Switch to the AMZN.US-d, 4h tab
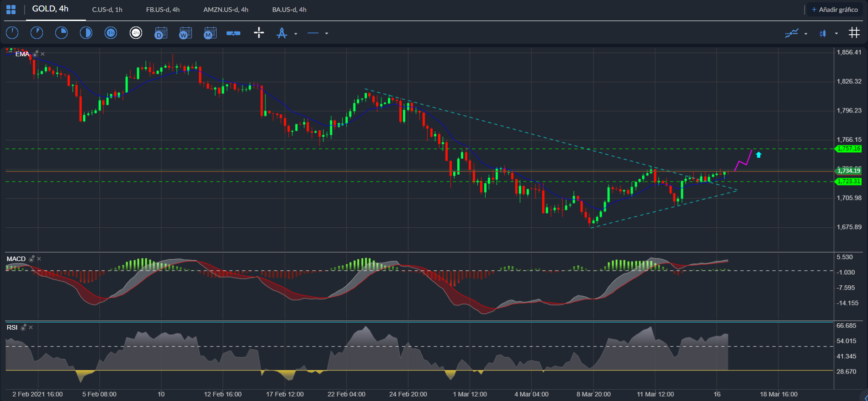 click(226, 10)
